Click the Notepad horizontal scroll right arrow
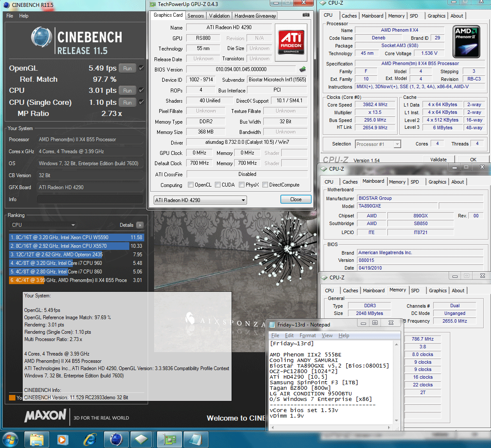 pyautogui.click(x=389, y=427)
